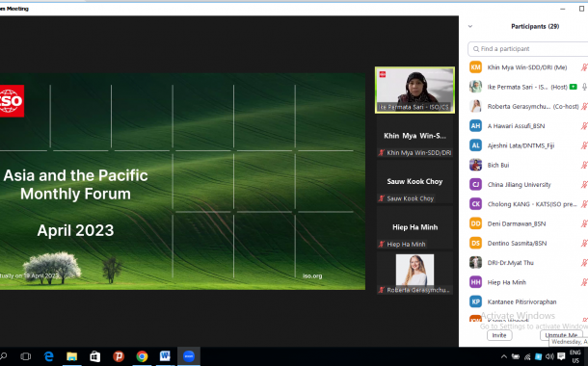This screenshot has height=366, width=588.
Task: Click the Zoom icon in the taskbar
Action: tap(189, 356)
